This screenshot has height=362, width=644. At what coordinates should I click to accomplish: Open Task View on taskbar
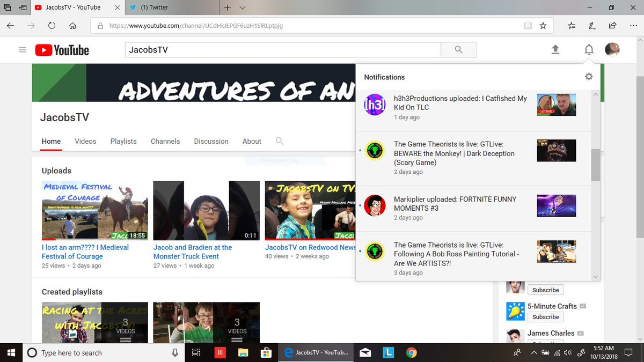[196, 352]
